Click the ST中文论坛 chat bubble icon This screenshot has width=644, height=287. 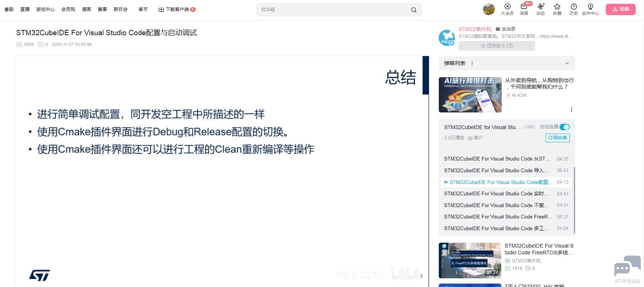[627, 266]
